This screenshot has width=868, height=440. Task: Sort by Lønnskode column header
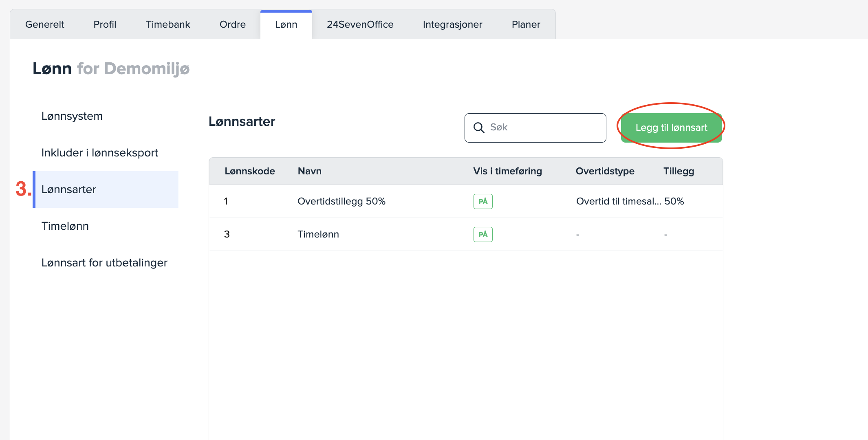(250, 171)
